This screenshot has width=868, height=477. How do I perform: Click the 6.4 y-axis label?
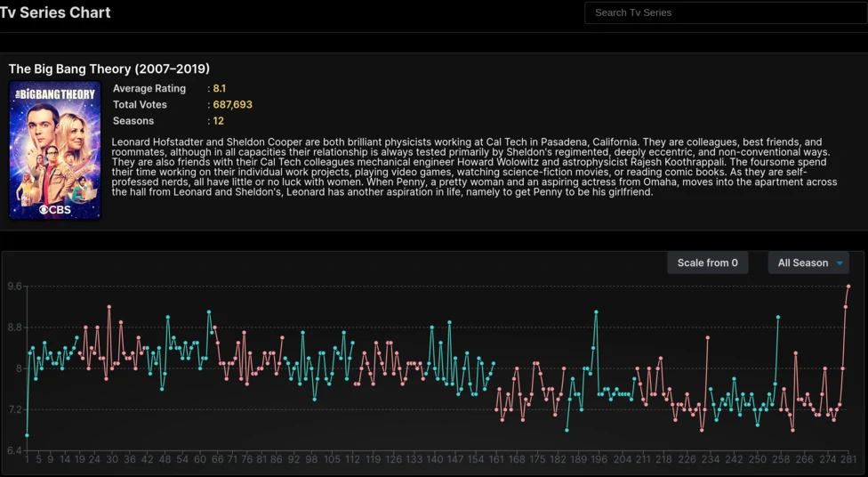click(14, 450)
